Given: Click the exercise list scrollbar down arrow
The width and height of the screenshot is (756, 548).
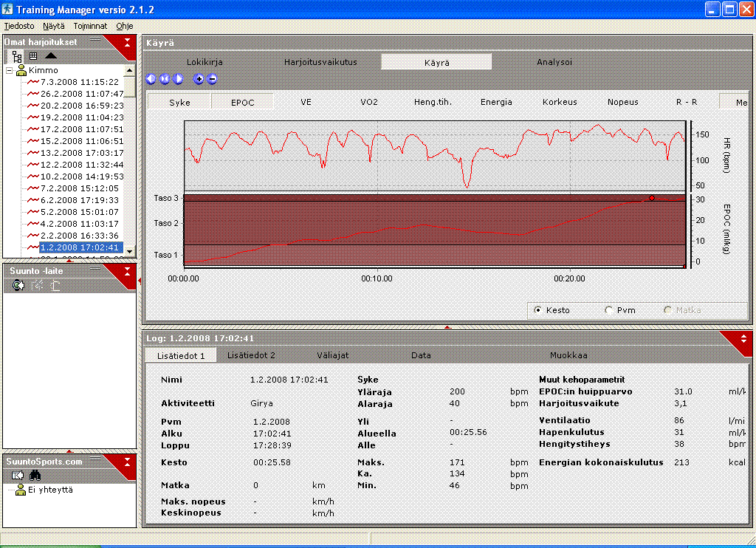Looking at the screenshot, I should point(130,251).
